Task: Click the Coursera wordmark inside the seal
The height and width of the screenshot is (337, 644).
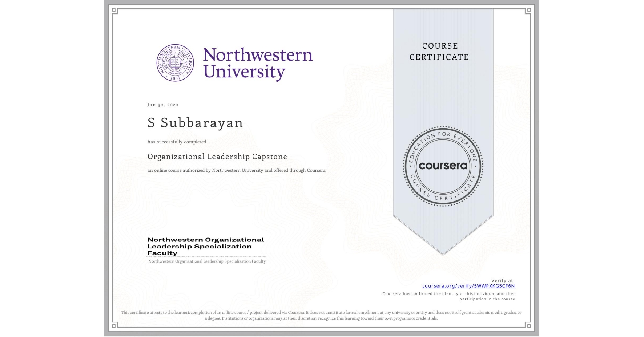Action: [443, 166]
